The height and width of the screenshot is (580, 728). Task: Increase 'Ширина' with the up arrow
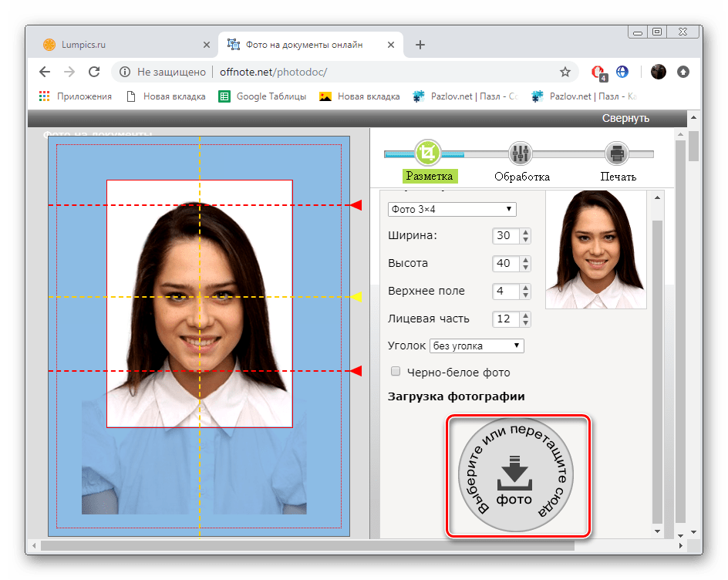(x=526, y=231)
